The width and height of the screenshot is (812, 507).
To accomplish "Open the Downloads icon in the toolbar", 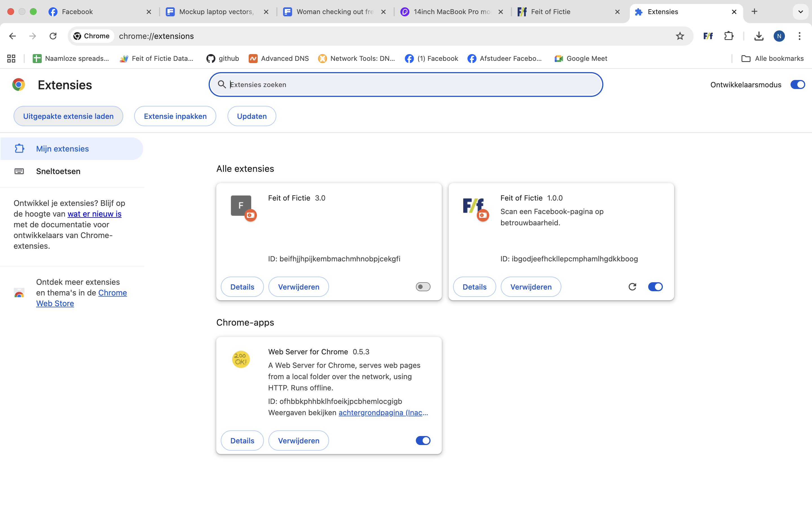I will click(x=759, y=36).
